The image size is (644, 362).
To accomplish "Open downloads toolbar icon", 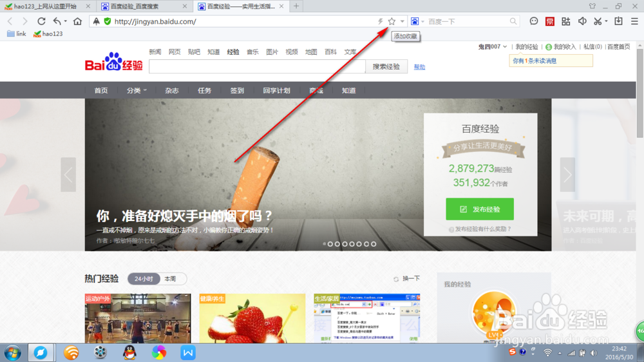I will pos(618,21).
